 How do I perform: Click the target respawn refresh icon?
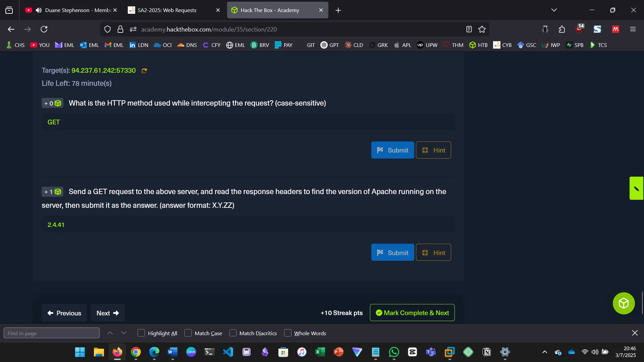144,71
